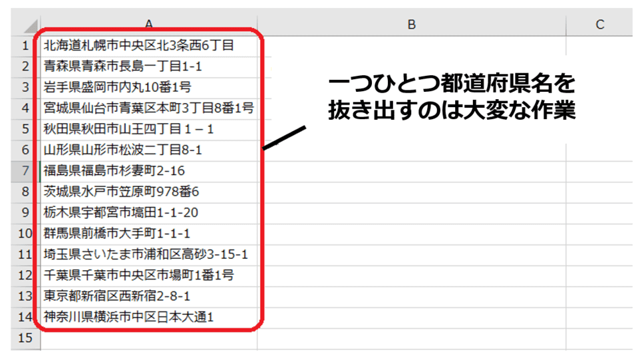Click cell containing 神奈川県横浜市中区日本大通1
644x362 pixels.
click(128, 317)
